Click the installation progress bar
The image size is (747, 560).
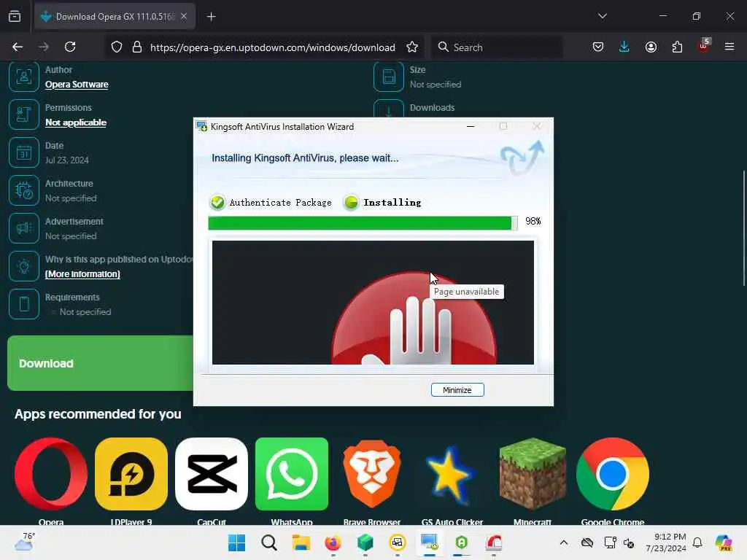tap(363, 223)
